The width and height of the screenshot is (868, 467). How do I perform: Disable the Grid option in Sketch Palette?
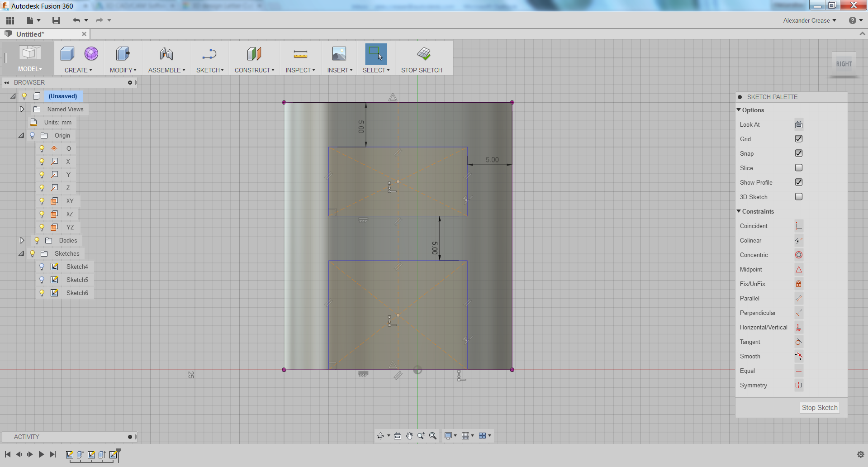[799, 138]
